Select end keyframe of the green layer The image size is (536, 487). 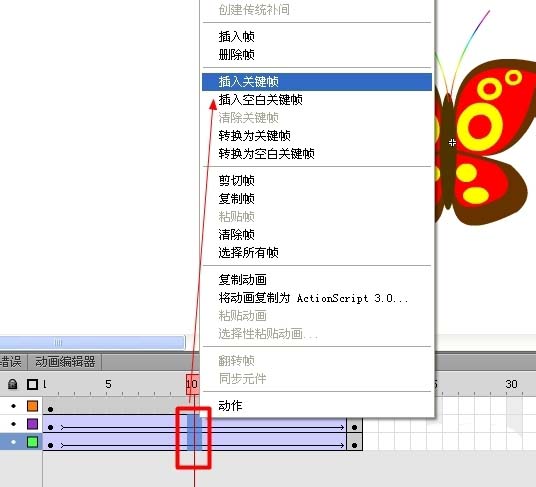pyautogui.click(x=354, y=445)
